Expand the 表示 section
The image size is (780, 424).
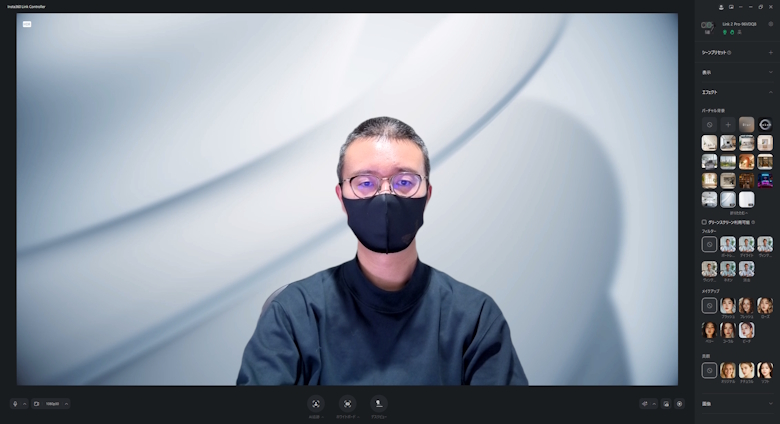770,72
